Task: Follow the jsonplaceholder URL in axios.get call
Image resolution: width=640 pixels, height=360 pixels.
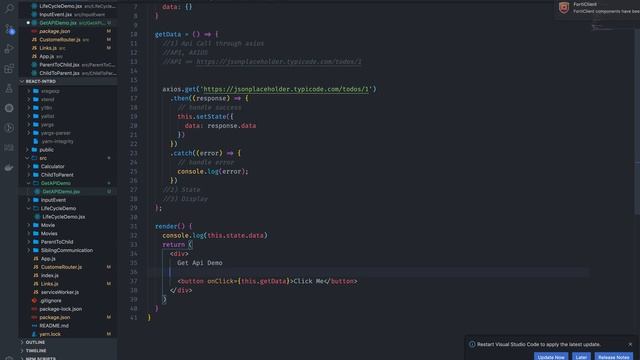Action: pyautogui.click(x=286, y=89)
